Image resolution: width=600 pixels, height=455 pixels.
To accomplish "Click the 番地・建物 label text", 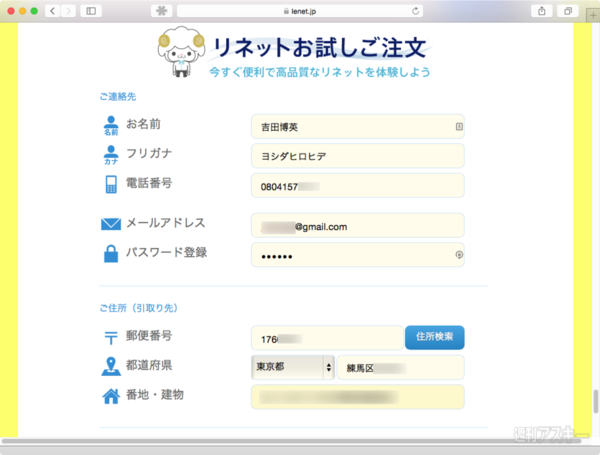I will (x=155, y=395).
